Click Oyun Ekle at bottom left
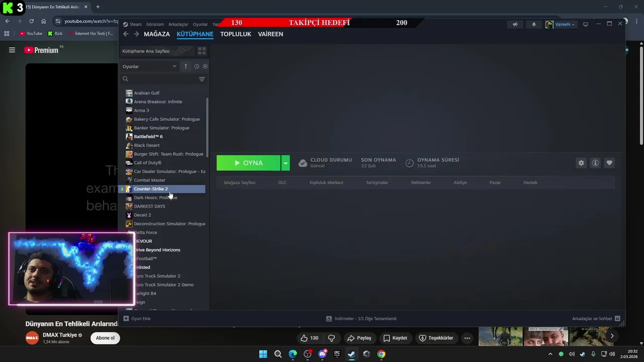644x362 pixels. click(x=137, y=318)
